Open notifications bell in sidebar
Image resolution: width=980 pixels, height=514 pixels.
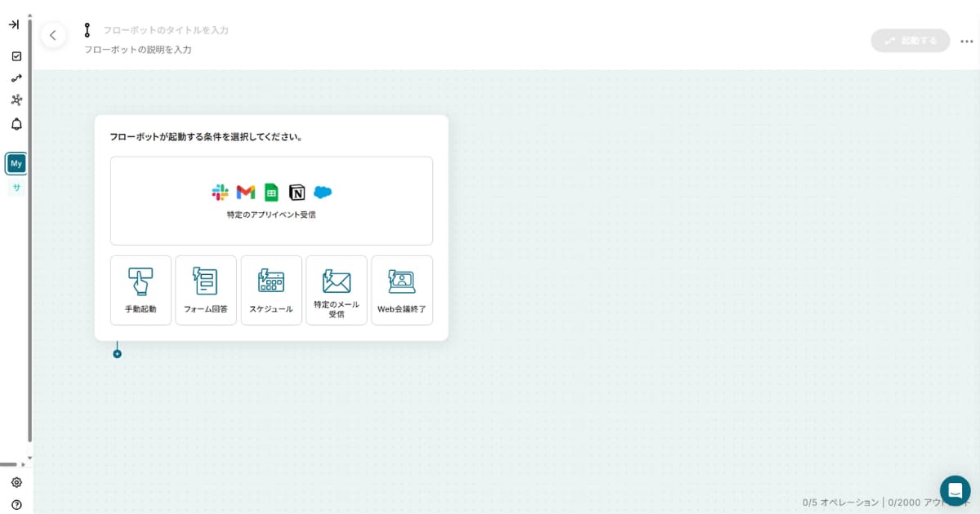tap(16, 124)
